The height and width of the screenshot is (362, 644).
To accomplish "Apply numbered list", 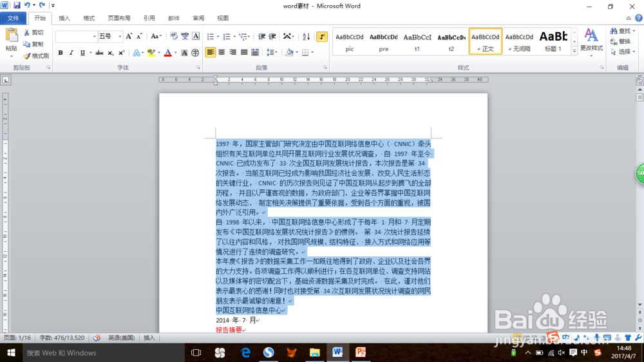I will click(x=227, y=37).
